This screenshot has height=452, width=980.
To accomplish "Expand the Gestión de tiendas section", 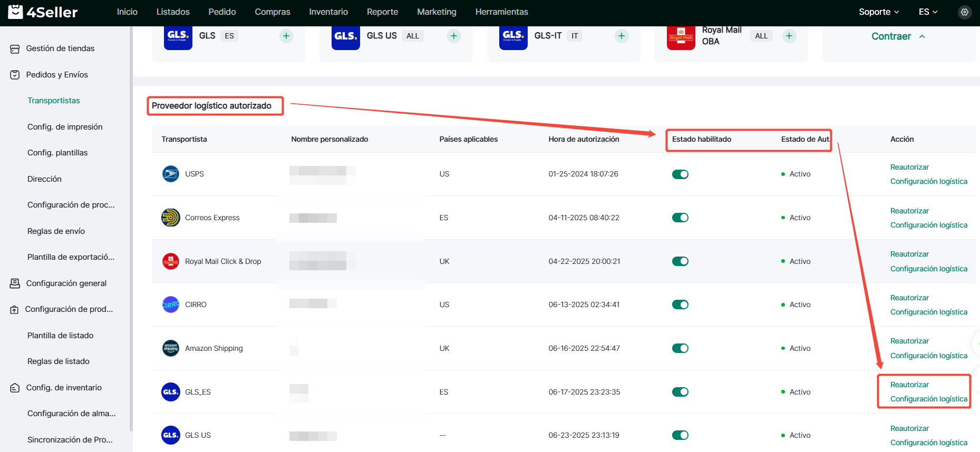I will click(x=60, y=48).
